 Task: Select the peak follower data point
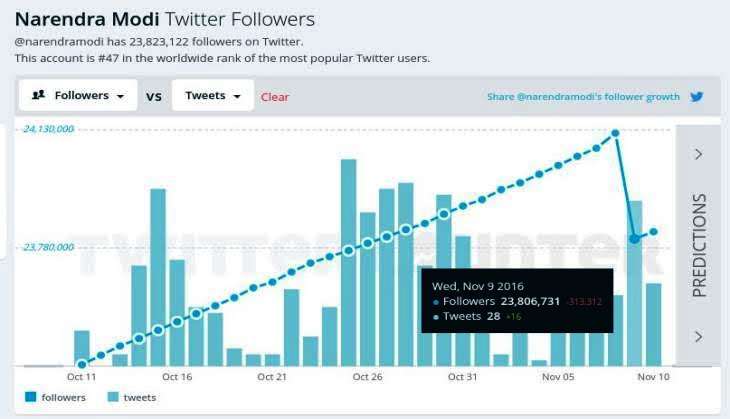coord(615,133)
